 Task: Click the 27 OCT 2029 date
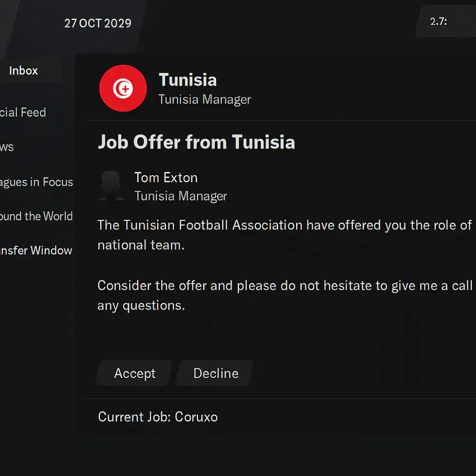click(x=98, y=23)
